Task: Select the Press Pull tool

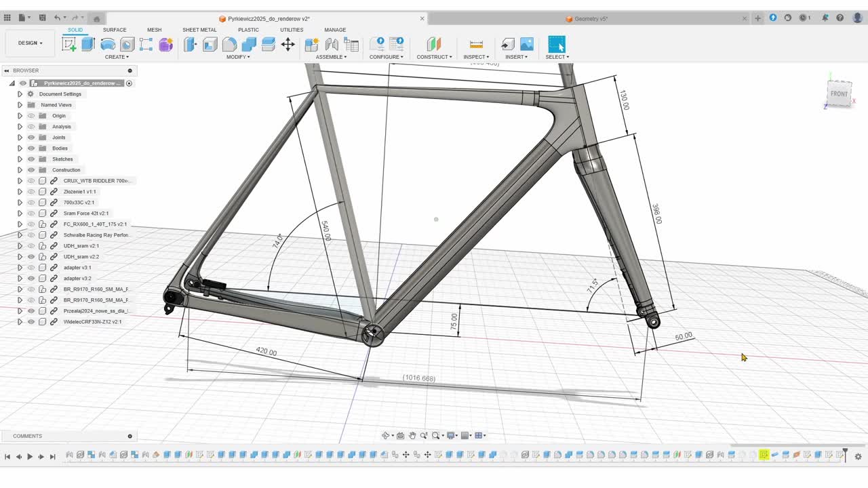Action: 191,44
